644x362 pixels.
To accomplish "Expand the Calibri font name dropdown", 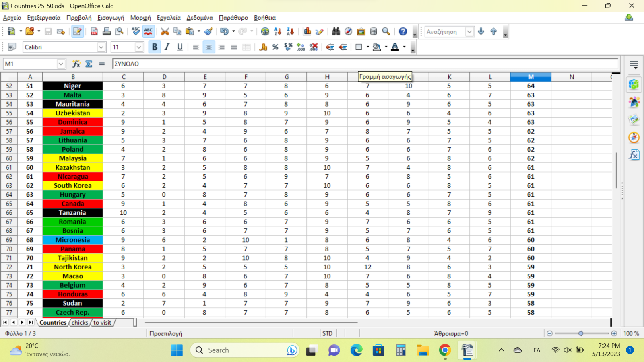I will coord(101,47).
